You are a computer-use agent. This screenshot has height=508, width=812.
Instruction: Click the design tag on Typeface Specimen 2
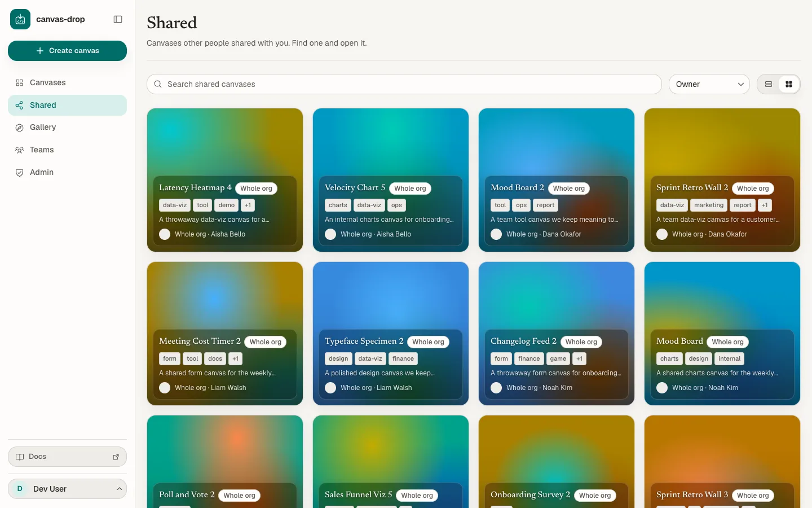338,359
